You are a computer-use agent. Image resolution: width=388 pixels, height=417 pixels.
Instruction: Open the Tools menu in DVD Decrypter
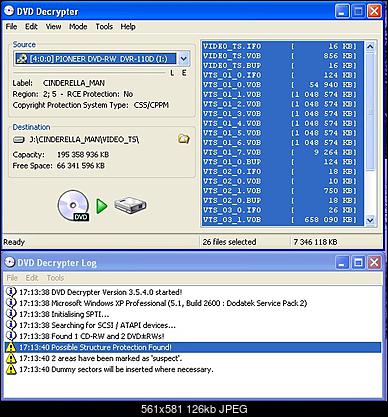point(104,27)
